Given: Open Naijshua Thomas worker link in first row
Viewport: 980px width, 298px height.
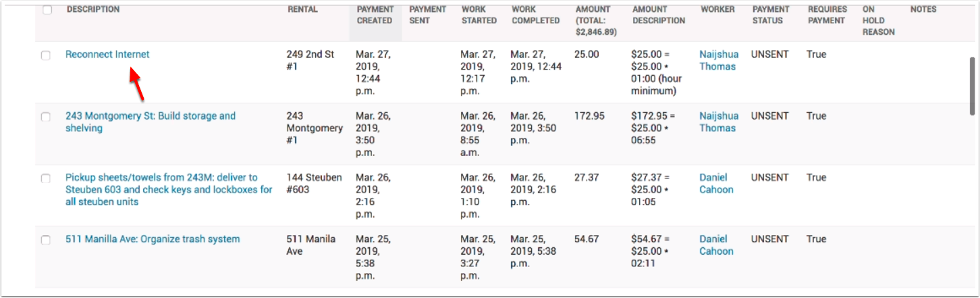Looking at the screenshot, I should pos(719,60).
